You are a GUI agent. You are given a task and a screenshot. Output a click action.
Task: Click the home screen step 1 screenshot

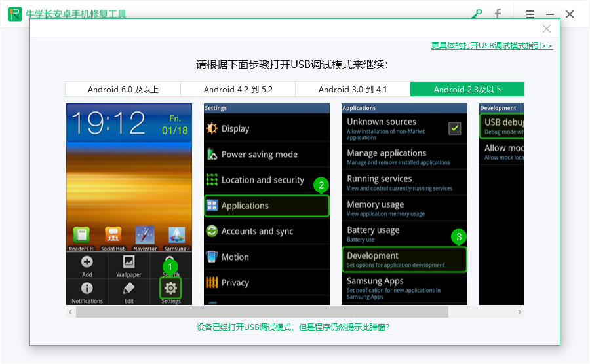pyautogui.click(x=129, y=204)
